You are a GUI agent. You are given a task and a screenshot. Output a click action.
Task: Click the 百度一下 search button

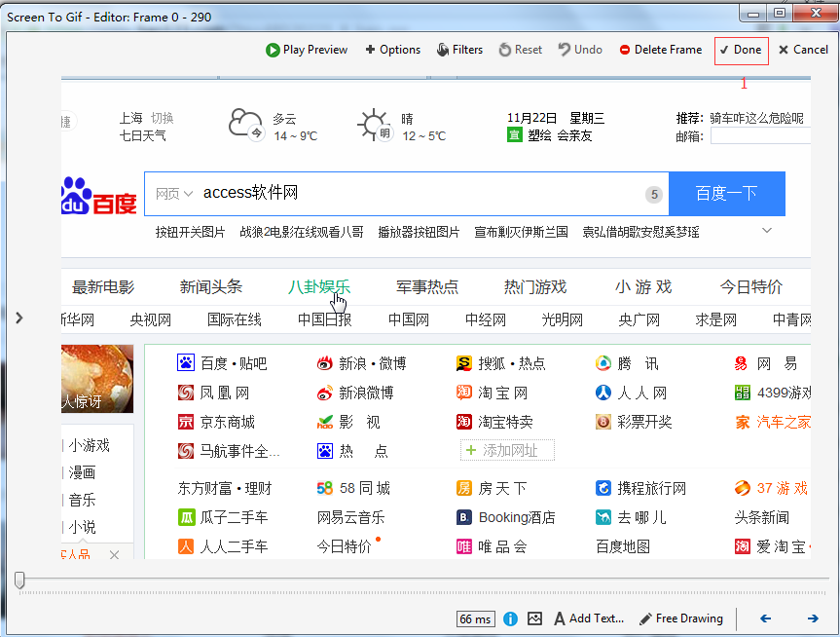[x=727, y=194]
